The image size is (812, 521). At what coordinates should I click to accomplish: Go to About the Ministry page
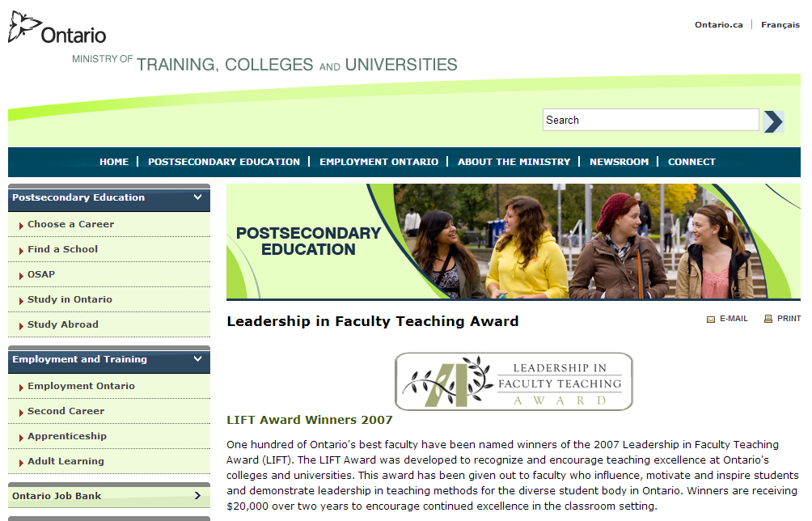coord(514,162)
